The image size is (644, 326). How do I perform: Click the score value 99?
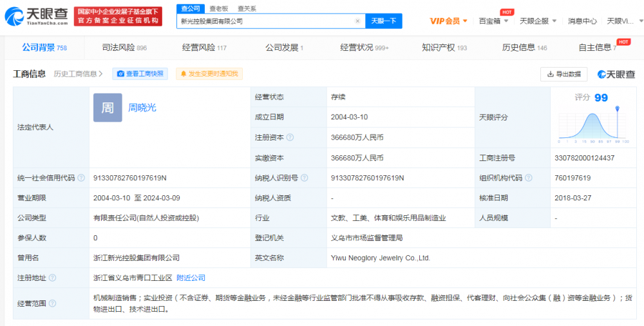coord(601,98)
